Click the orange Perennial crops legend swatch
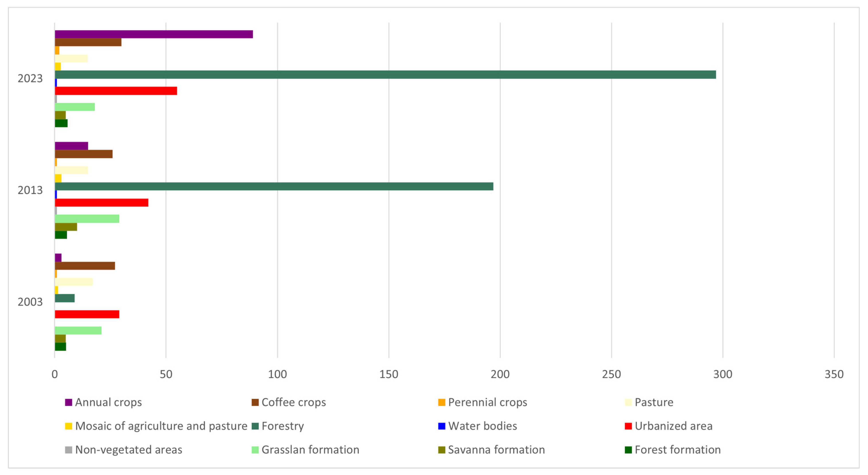Viewport: 868px width, 475px height. coord(442,402)
